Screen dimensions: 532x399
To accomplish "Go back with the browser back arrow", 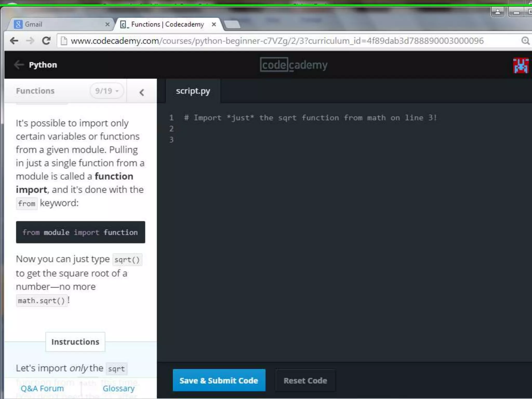I will click(x=14, y=41).
